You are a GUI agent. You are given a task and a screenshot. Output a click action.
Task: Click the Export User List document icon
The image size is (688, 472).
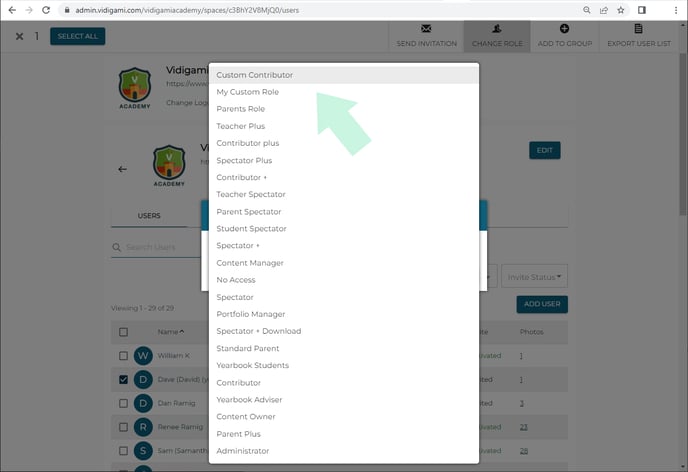point(638,30)
